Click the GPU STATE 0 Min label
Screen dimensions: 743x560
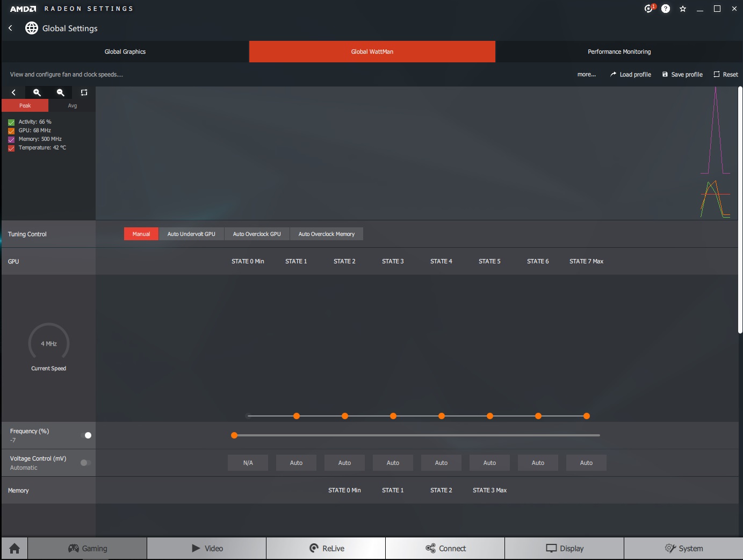pyautogui.click(x=248, y=261)
